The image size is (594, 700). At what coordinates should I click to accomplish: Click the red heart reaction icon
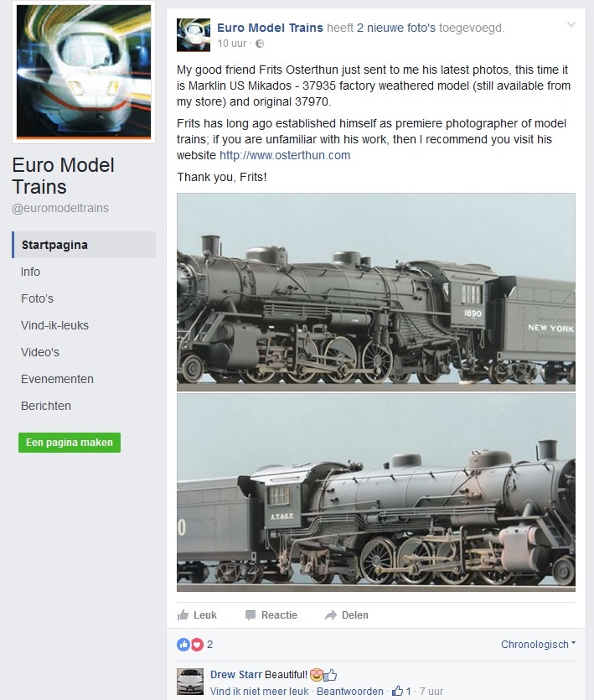click(x=197, y=644)
